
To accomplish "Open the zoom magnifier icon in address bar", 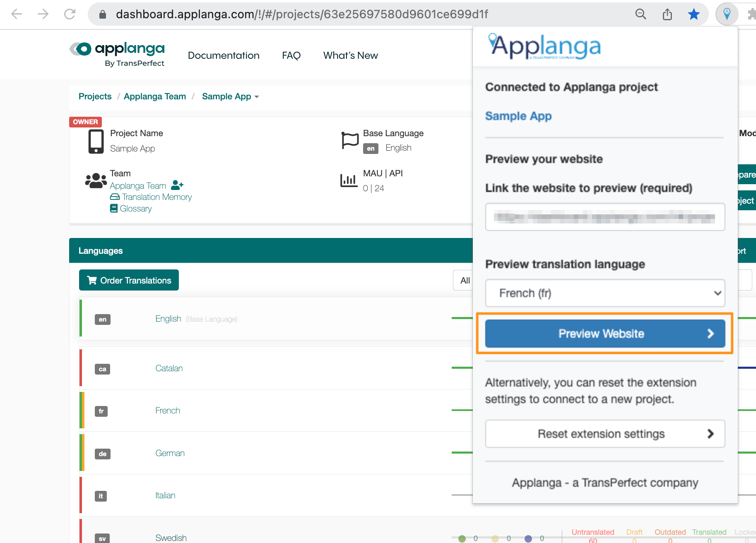I will coord(640,14).
